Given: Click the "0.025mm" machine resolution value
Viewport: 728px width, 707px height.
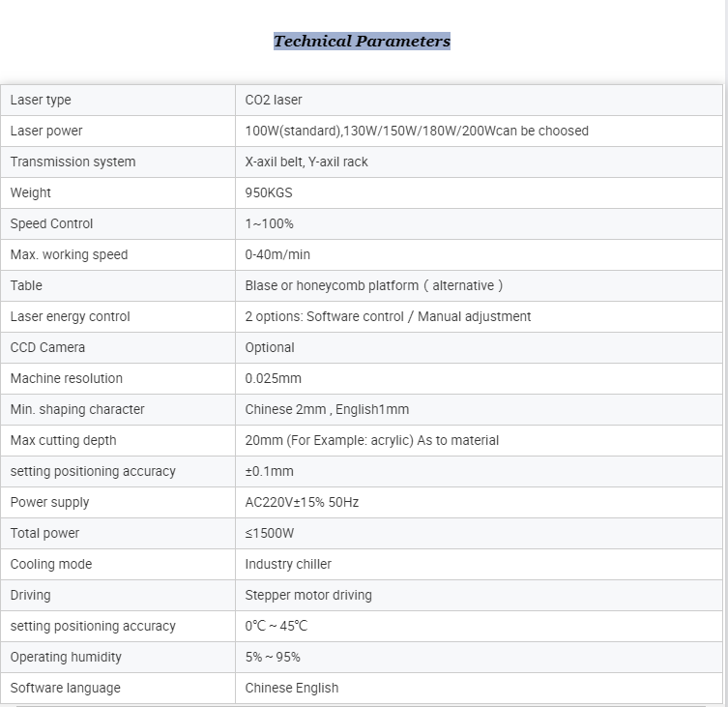Looking at the screenshot, I should tap(273, 378).
